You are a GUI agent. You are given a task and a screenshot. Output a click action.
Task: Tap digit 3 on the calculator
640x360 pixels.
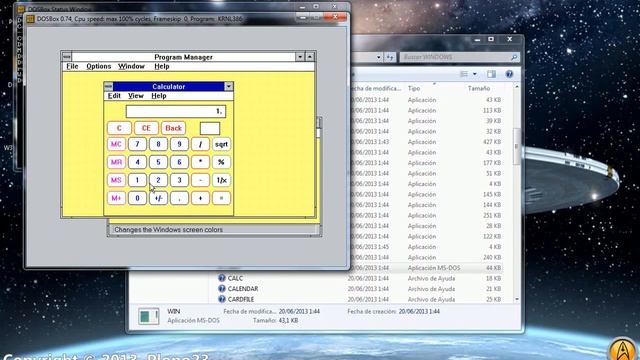[179, 180]
